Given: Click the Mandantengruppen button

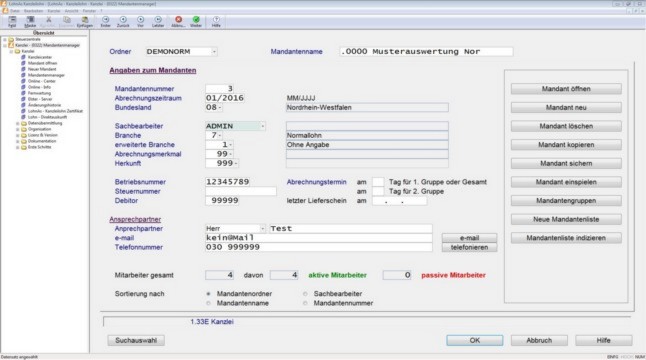Looking at the screenshot, I should coord(566,201).
